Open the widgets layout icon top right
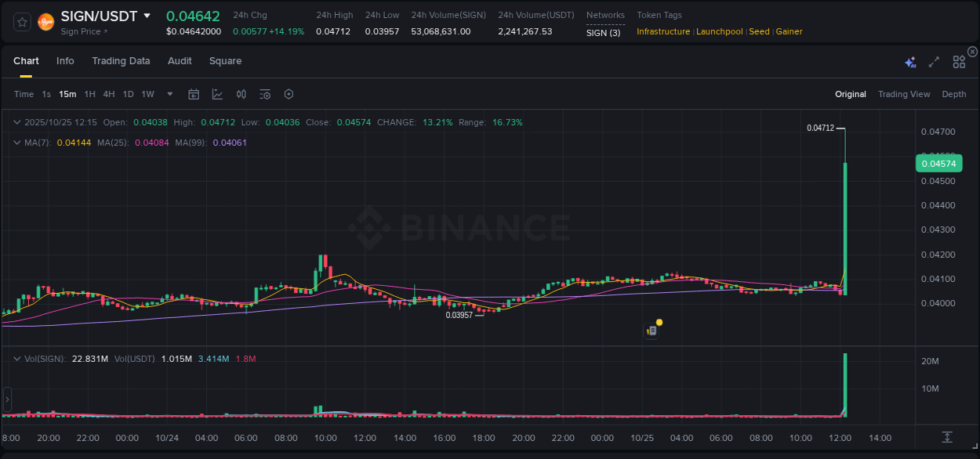Image resolution: width=980 pixels, height=459 pixels. coord(958,61)
